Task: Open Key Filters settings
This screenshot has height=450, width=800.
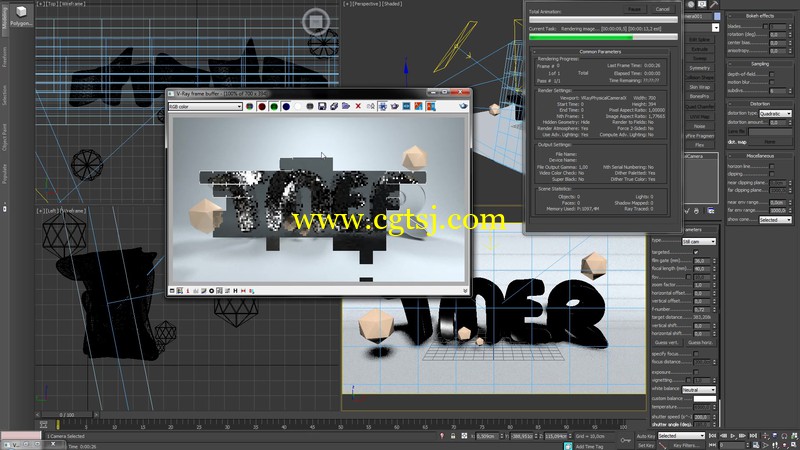Action: pos(686,445)
